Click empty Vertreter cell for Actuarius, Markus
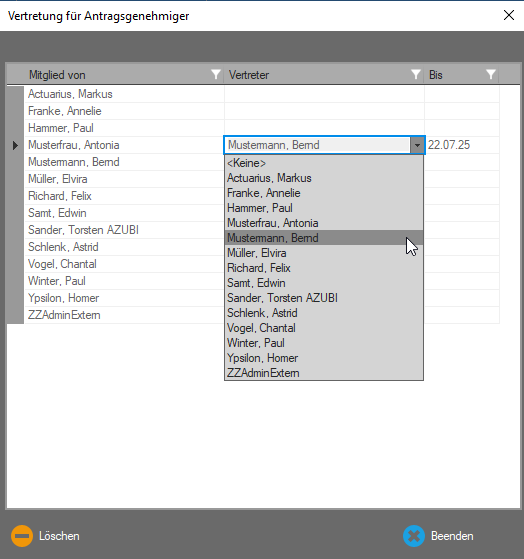The width and height of the screenshot is (524, 559). coord(324,94)
